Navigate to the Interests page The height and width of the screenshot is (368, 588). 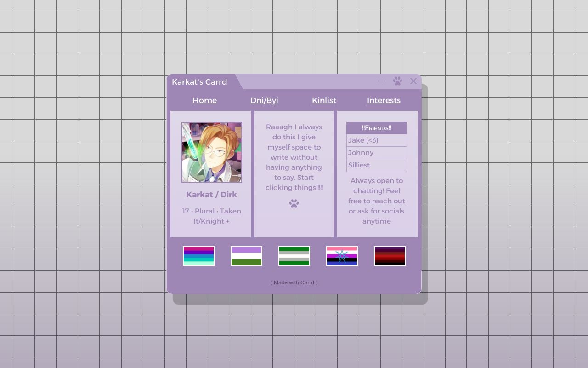(x=384, y=100)
